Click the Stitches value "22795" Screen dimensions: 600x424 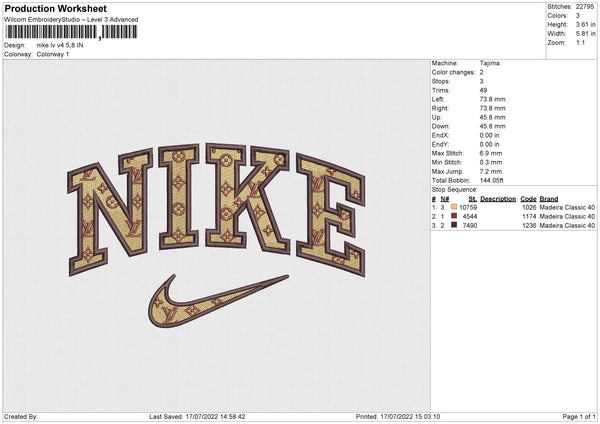click(585, 7)
